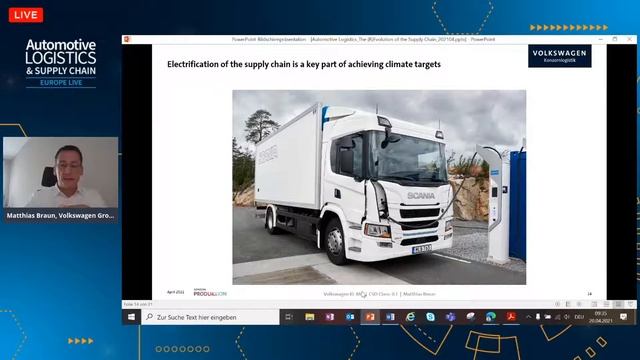The image size is (640, 360).
Task: Click the Matthias Braun speaker video feed
Action: [x=60, y=172]
